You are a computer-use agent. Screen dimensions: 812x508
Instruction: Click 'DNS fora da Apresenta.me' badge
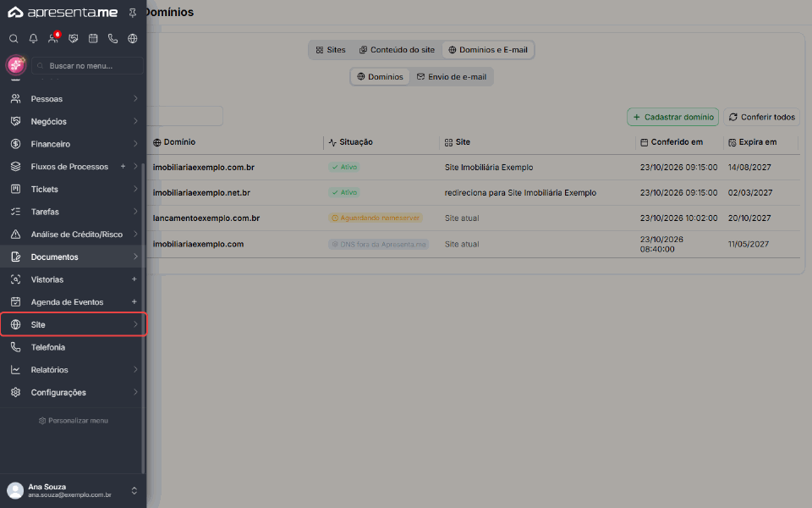[379, 244]
